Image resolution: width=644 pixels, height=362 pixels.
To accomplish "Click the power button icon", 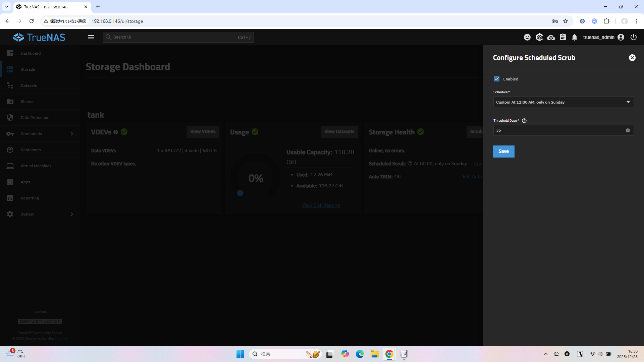I will point(633,37).
